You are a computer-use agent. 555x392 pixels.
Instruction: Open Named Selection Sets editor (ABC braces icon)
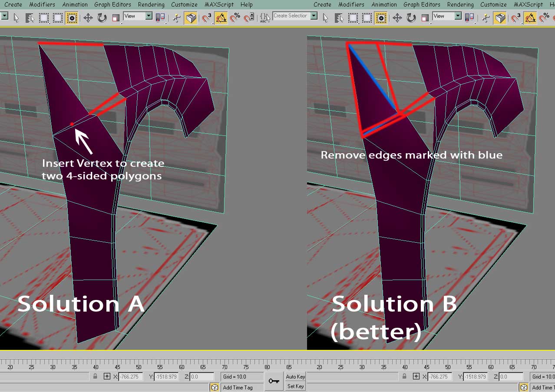[x=265, y=18]
